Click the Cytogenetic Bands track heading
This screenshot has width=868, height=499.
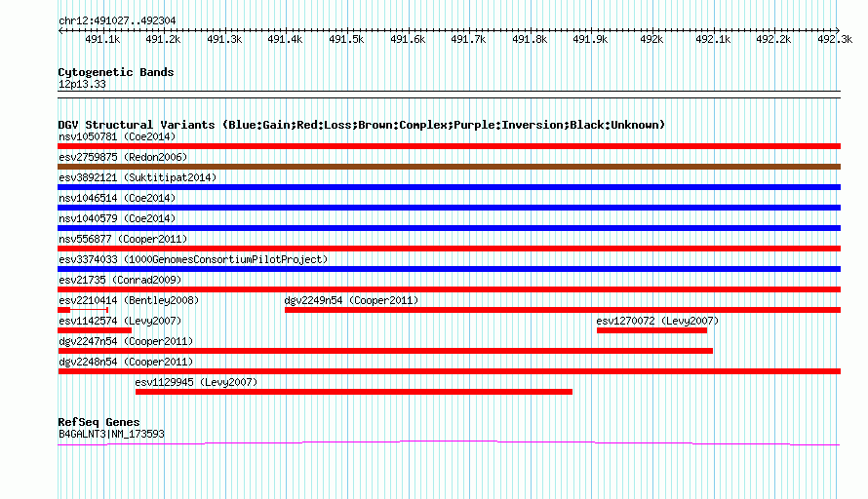[116, 72]
